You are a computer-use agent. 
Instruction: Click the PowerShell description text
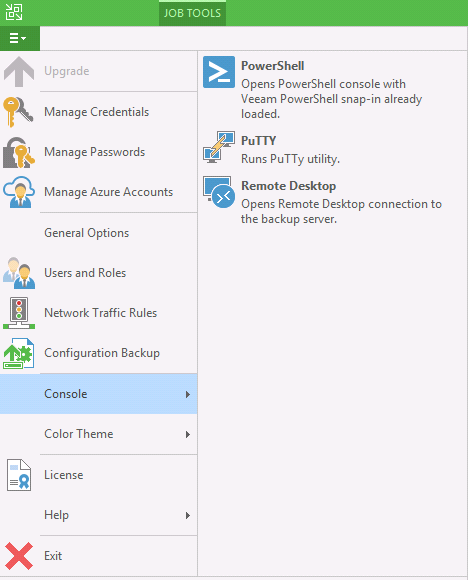coord(331,99)
